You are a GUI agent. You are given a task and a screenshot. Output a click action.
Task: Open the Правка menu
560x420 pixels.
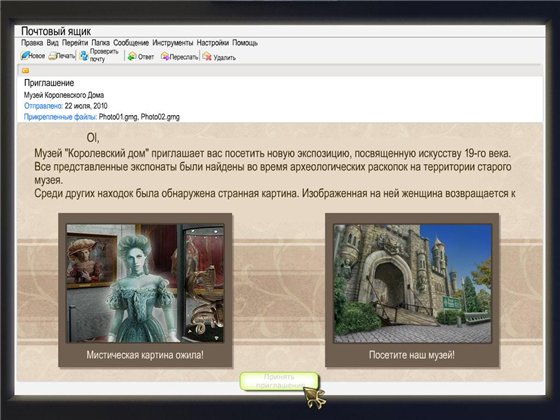click(x=32, y=43)
